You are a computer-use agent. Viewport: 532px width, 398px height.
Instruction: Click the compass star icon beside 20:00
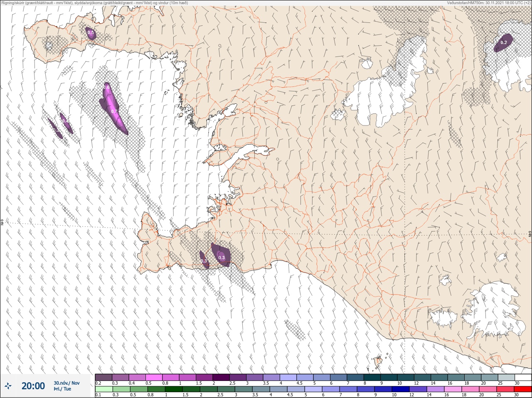[x=8, y=386]
